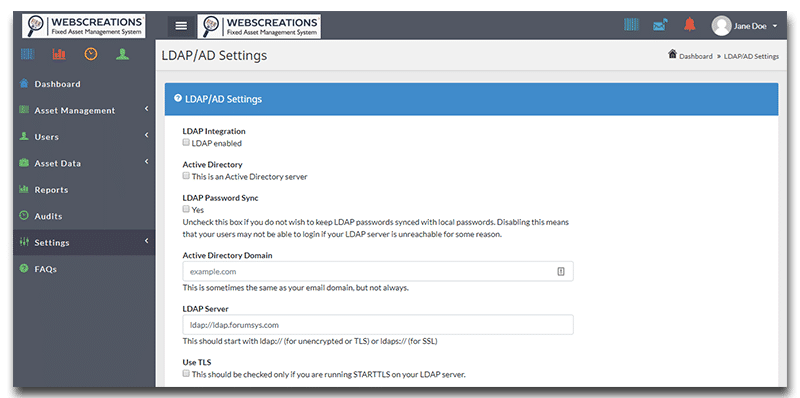The image size is (800, 398).
Task: Click the LDAP Integration label
Action: coord(214,131)
